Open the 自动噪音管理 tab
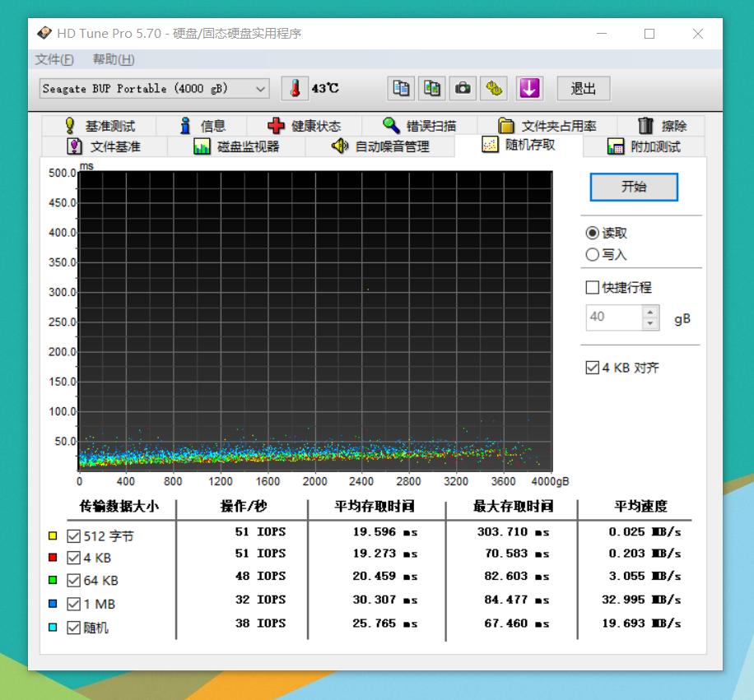754x700 pixels. tap(380, 146)
